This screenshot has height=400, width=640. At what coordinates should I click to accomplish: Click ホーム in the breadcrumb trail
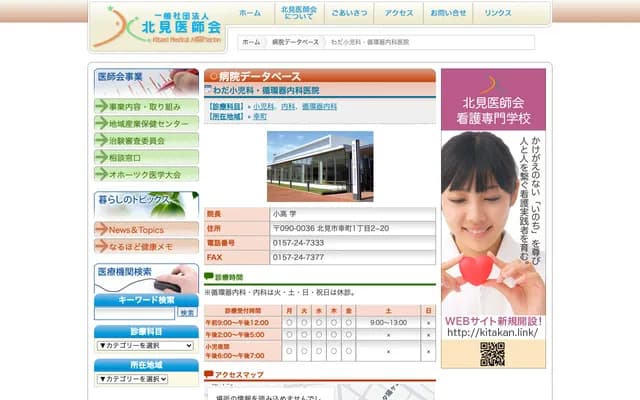click(251, 42)
